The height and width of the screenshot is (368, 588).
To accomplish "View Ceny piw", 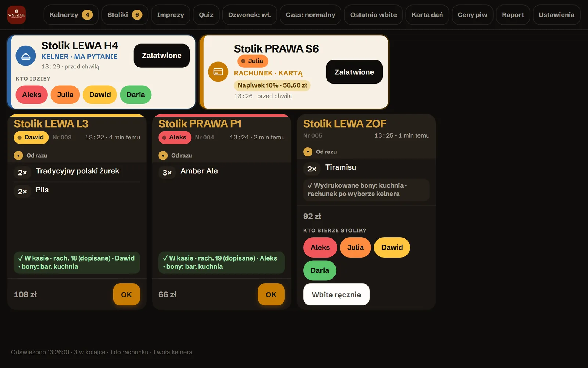I will 472,15.
